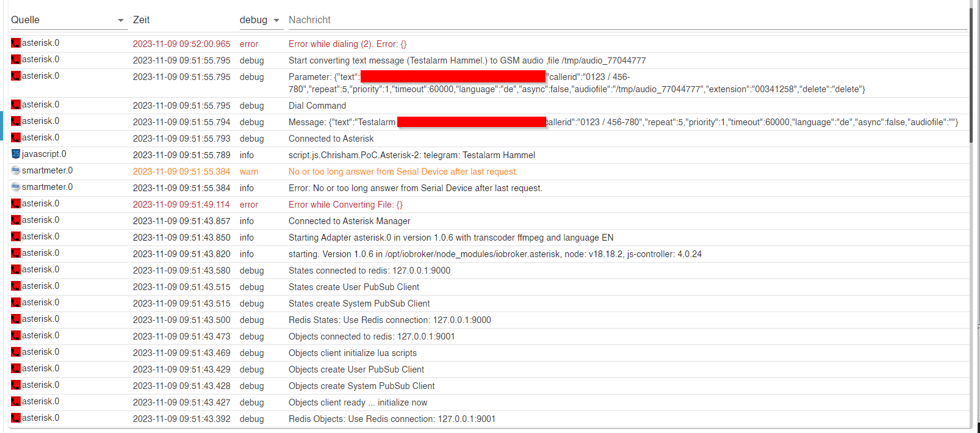Viewport: 980px width, 433px height.
Task: Select timestamp 2023-11-09 09:51:55.789
Action: coord(182,155)
